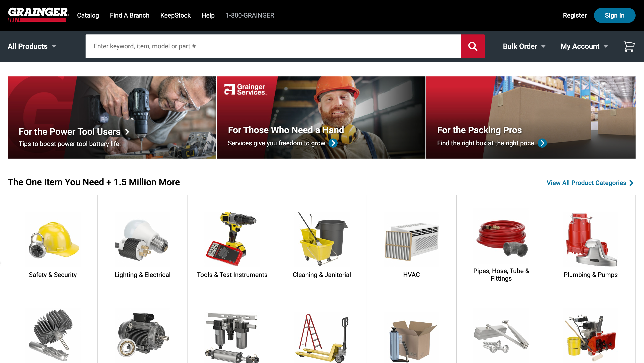The image size is (644, 363).
Task: Expand the Bulk Order dropdown
Action: (x=524, y=46)
